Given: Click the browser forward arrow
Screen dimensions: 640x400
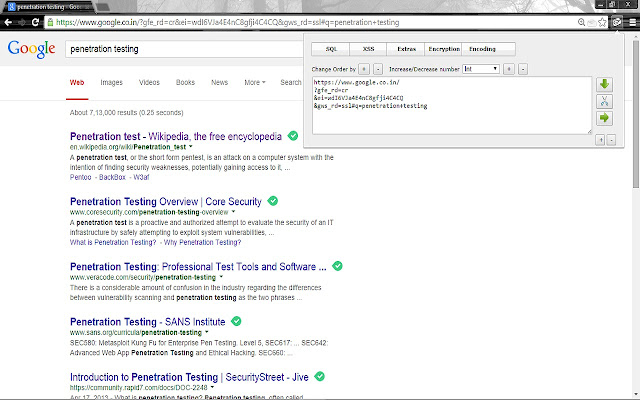Looking at the screenshot, I should tap(21, 22).
